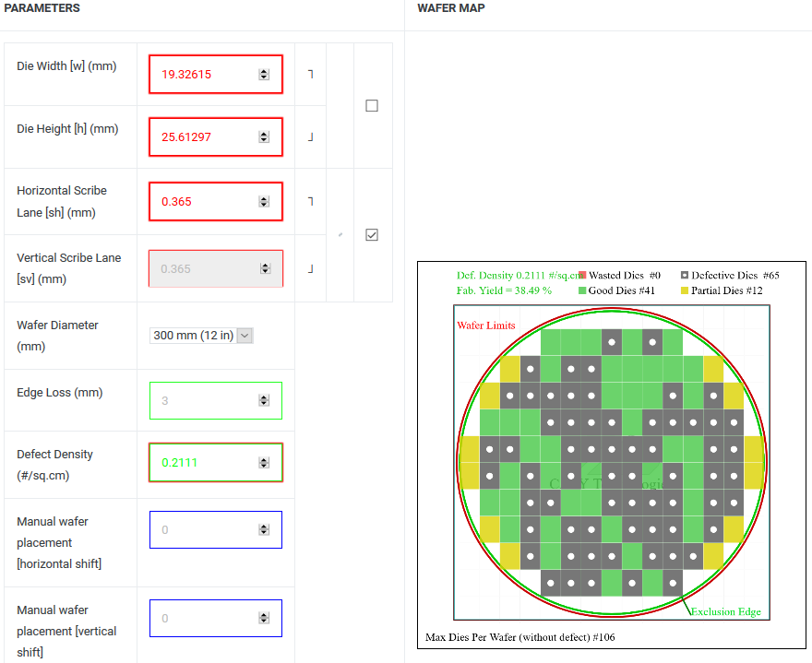
Task: Use the Defect Density spinner arrows
Action: 264,463
